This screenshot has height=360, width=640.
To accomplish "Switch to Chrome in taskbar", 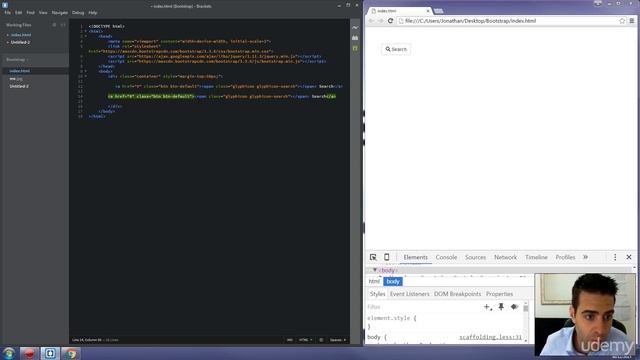I will coord(71,353).
